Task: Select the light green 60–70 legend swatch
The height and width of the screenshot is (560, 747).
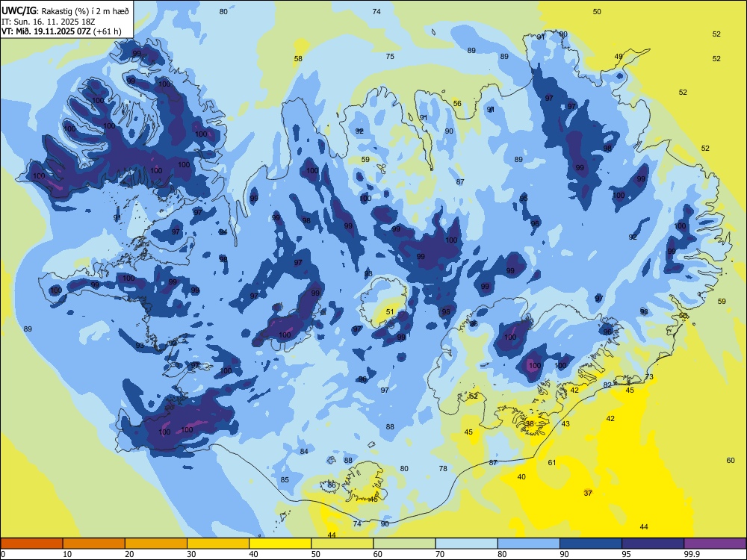Action: click(404, 544)
